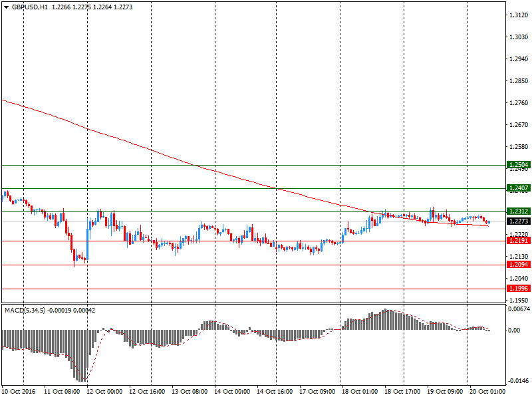Select the red 1.2191 support price label
Image resolution: width=532 pixels, height=399 pixels.
(x=519, y=241)
